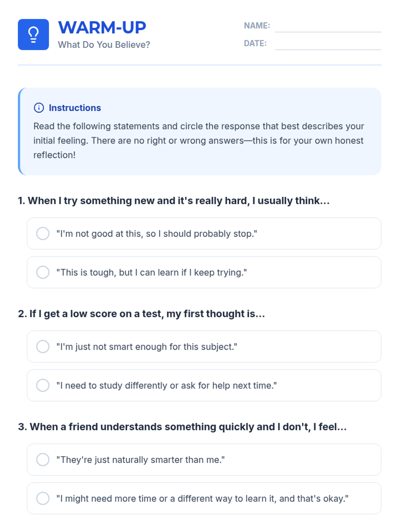Click the NAME field label

pos(257,26)
